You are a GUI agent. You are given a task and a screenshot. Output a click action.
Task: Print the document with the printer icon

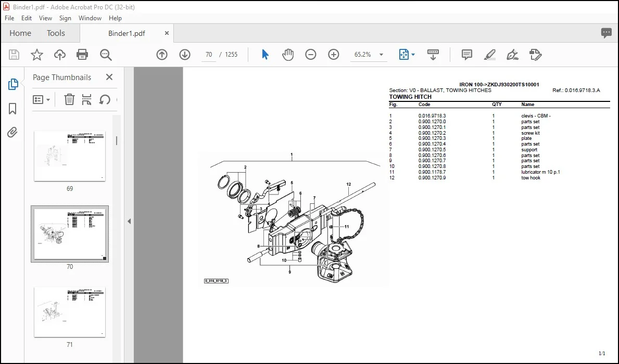pos(82,55)
